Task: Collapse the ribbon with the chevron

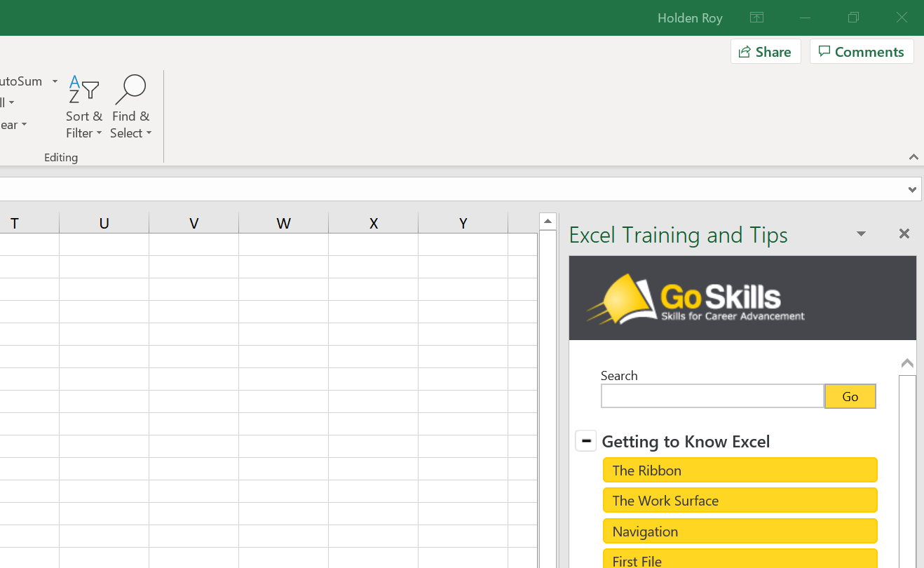Action: click(913, 157)
